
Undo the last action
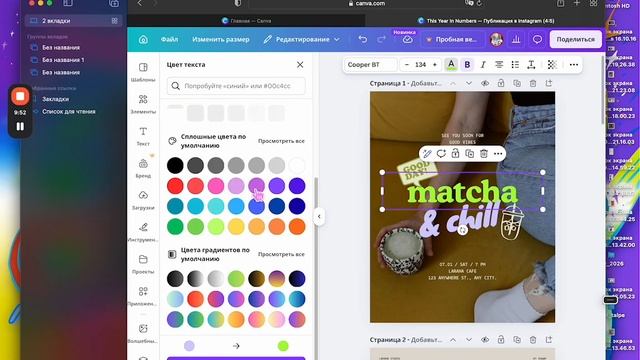coord(362,40)
